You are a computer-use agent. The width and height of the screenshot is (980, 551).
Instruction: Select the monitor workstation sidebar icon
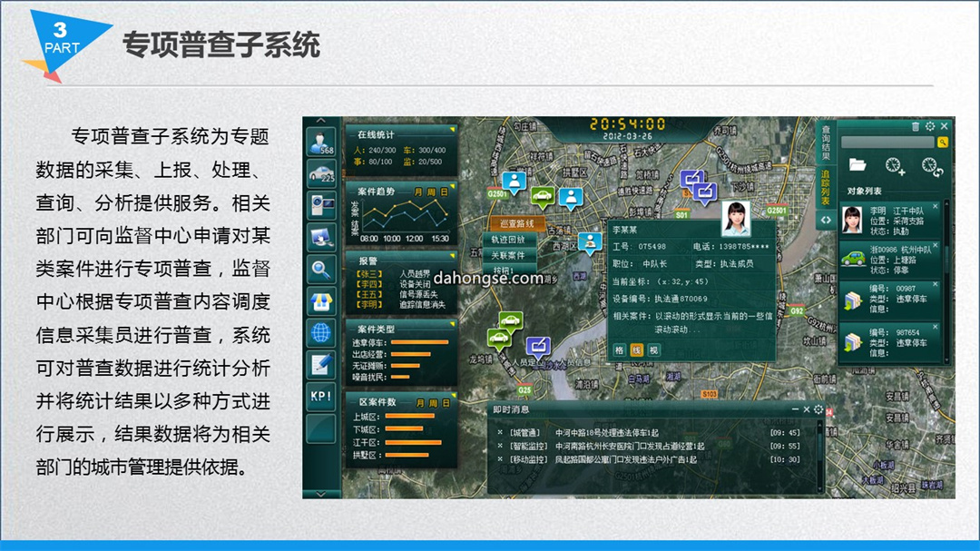pos(321,237)
